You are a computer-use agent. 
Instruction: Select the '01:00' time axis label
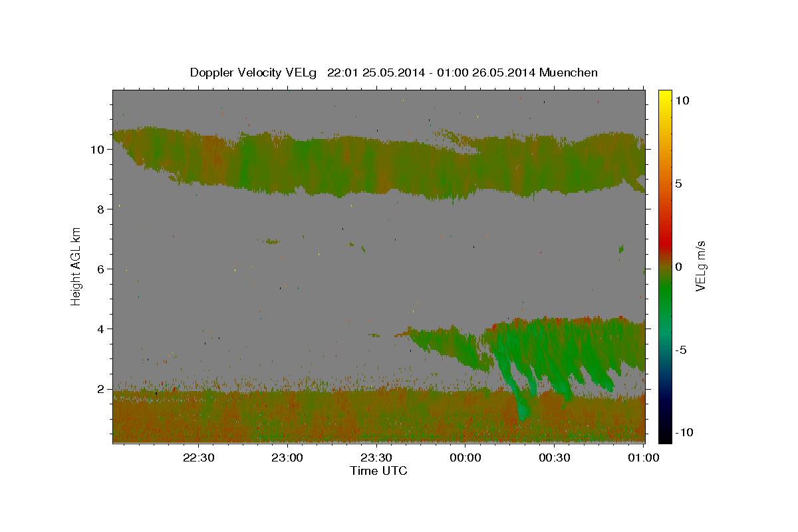click(x=644, y=458)
